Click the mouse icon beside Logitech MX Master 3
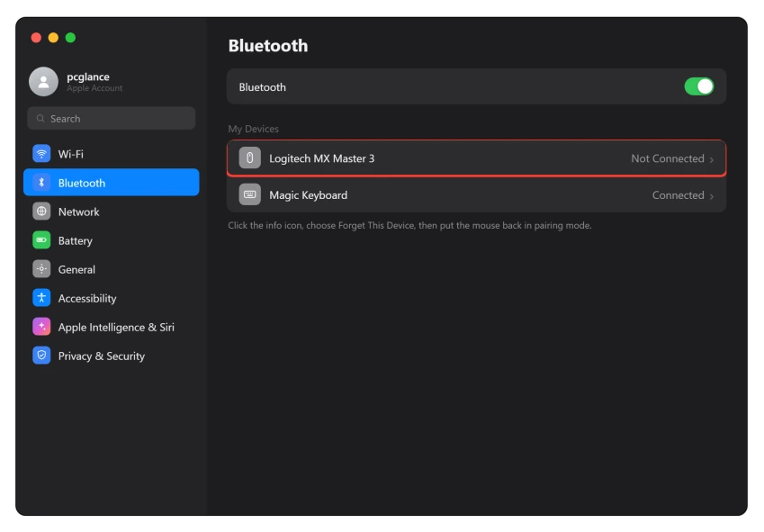This screenshot has height=532, width=764. [x=249, y=158]
